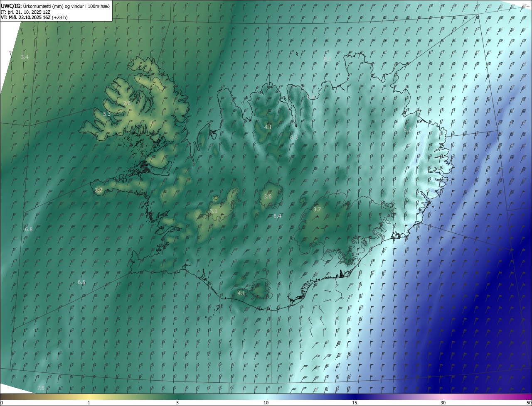Click the 1 tick on the color scale
The width and height of the screenshot is (532, 406).
point(89,403)
